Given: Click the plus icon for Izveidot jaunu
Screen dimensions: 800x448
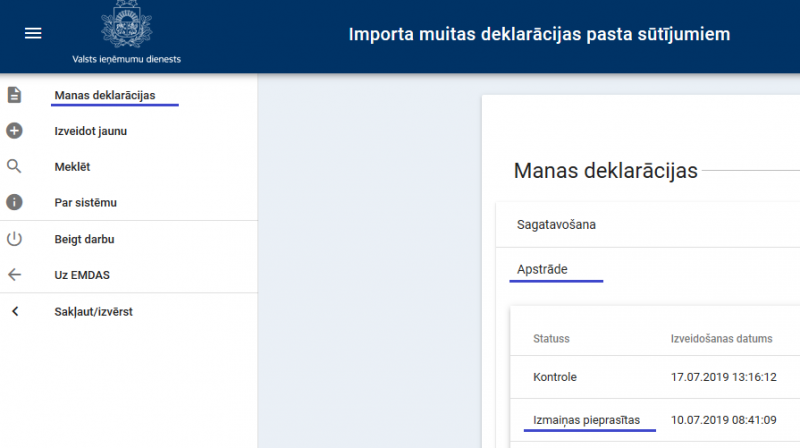Looking at the screenshot, I should (14, 131).
